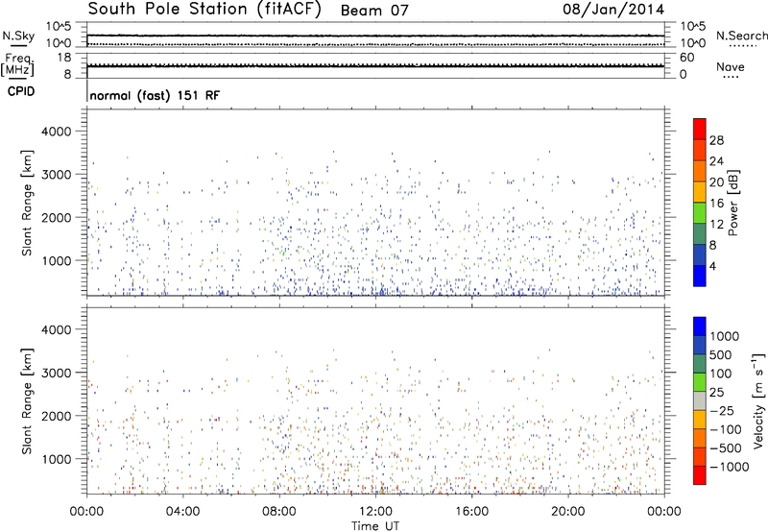Click the '60' Nave axis label

tap(686, 58)
